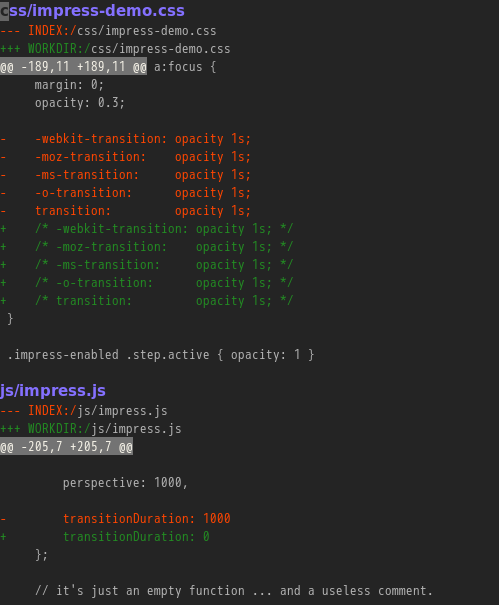
Task: Open the css/impress-demo.css file heading
Action: coord(92,10)
